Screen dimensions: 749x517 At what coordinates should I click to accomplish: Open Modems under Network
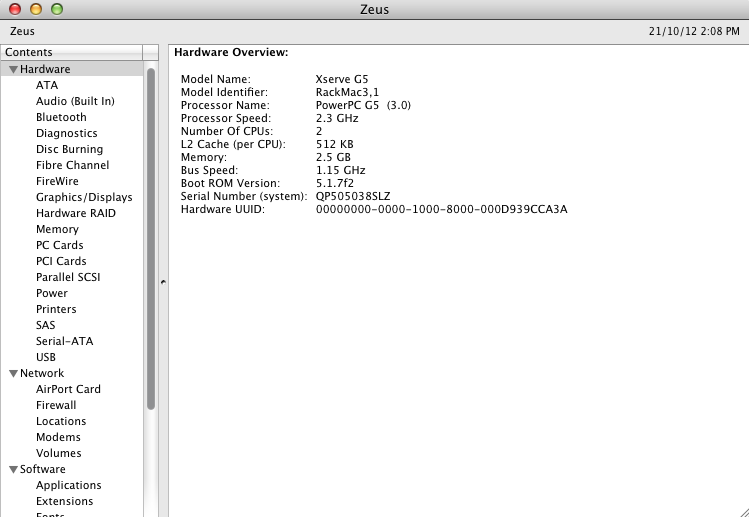coord(58,437)
